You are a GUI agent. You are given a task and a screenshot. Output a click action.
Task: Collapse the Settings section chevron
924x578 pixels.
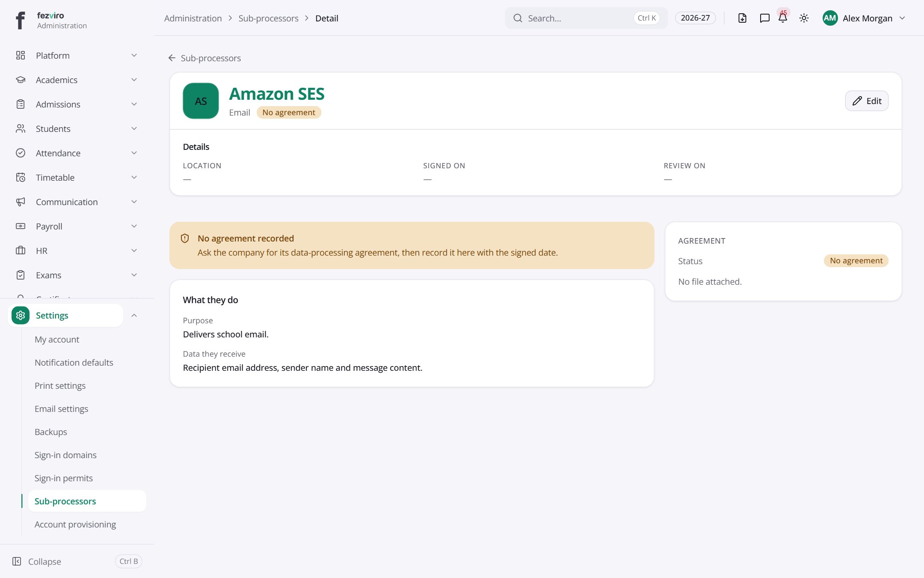point(134,316)
